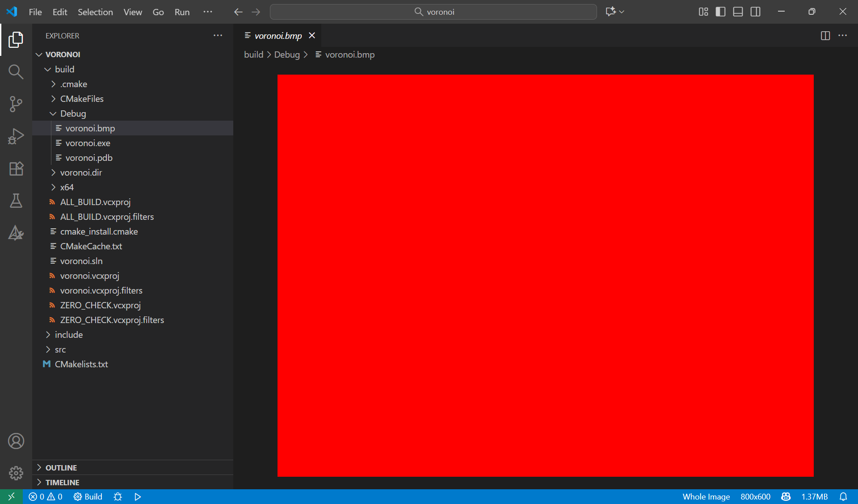Open the Testing flask view
Screen dimensions: 858x504
point(16,201)
